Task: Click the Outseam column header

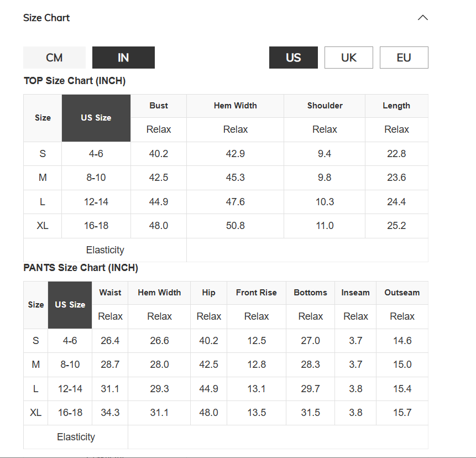Action: click(402, 293)
